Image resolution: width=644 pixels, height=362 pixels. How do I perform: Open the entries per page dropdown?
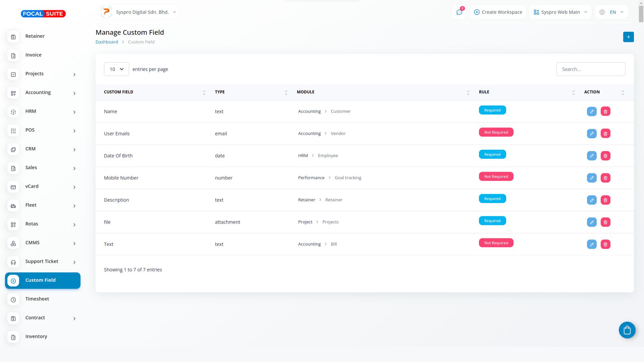116,69
